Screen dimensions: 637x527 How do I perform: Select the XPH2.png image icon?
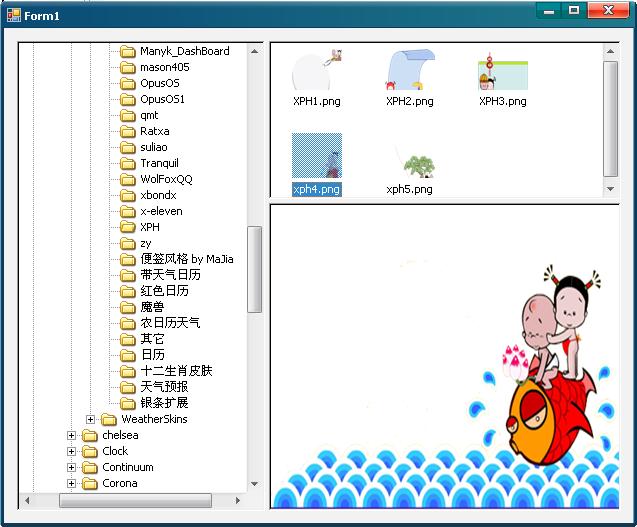pyautogui.click(x=409, y=70)
